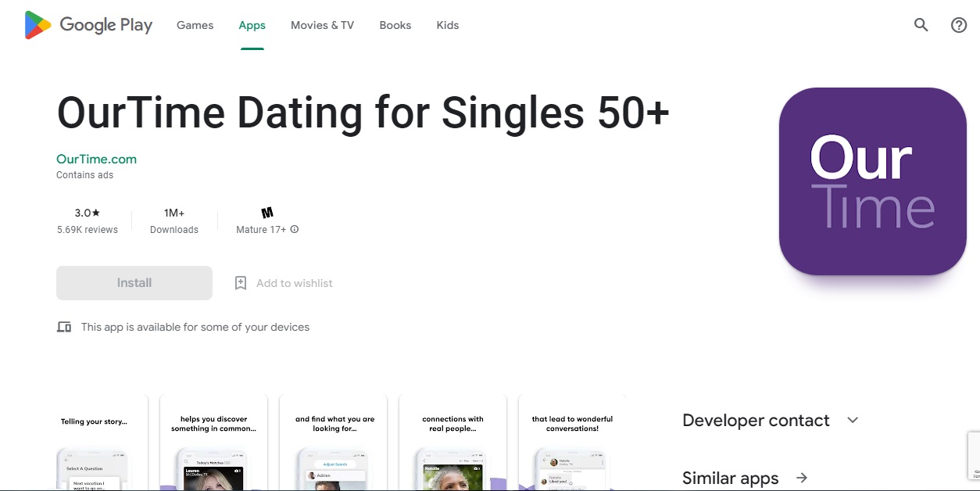Image resolution: width=980 pixels, height=491 pixels.
Task: Follow the Similar apps arrow
Action: pos(802,478)
